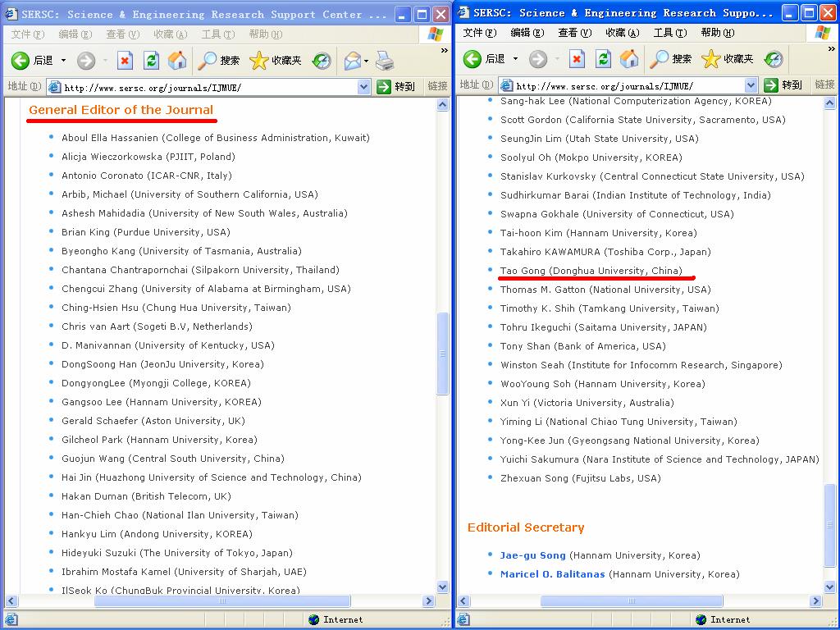Open Favorites star in right window

click(x=728, y=59)
